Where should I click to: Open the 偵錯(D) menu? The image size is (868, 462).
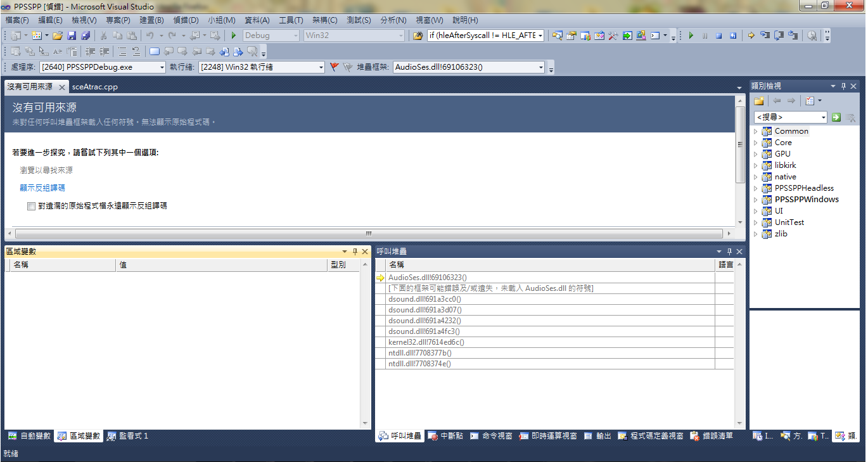185,20
